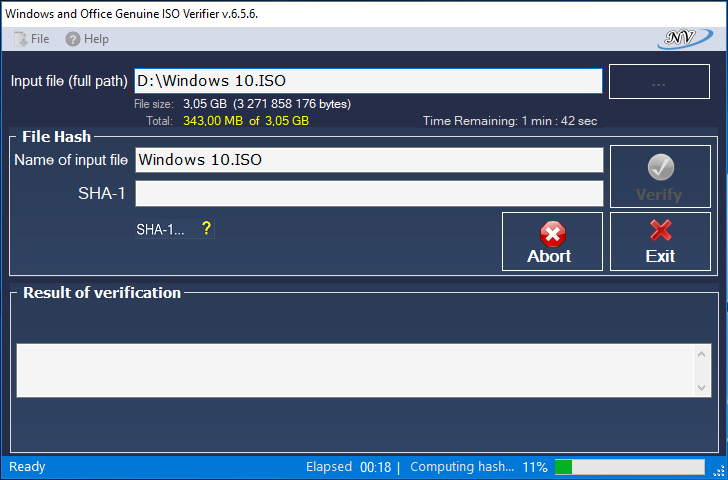Click the File Hash group heading
Viewport: 728px width, 480px height.
[x=57, y=137]
